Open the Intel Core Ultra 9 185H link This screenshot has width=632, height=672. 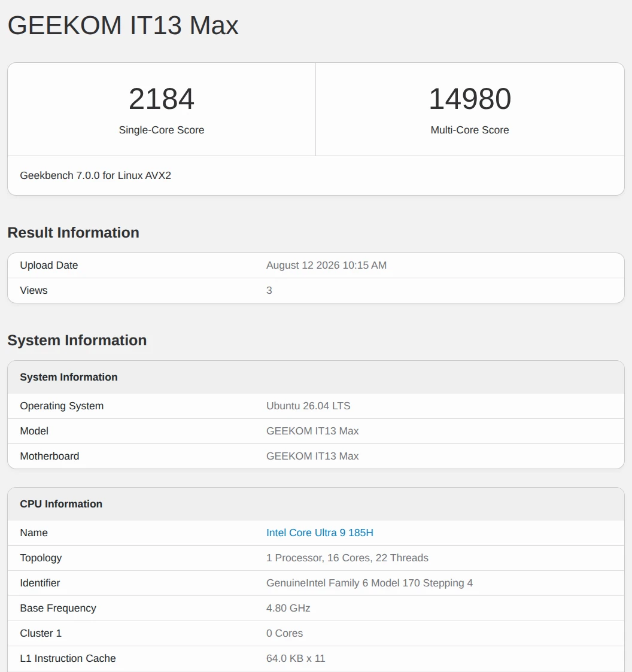tap(320, 533)
